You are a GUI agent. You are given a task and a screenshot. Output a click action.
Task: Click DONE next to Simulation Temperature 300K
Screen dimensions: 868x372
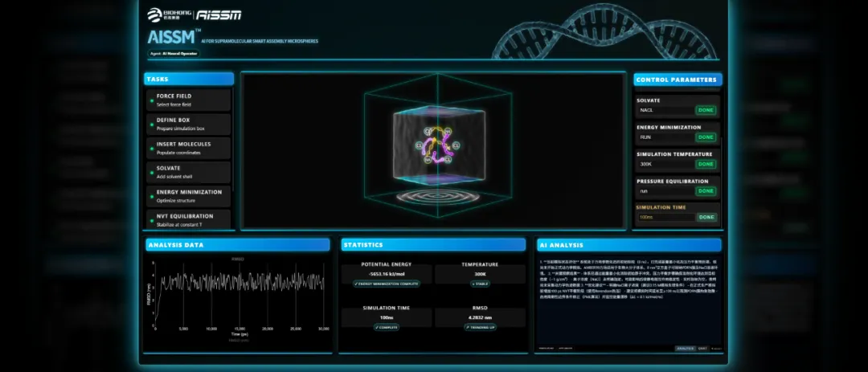point(706,164)
